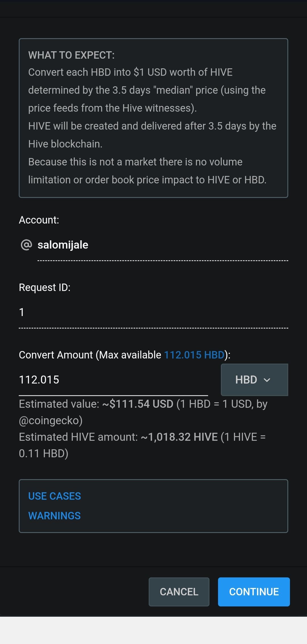The width and height of the screenshot is (307, 644).
Task: Focus the Convert Amount input field
Action: pos(113,380)
